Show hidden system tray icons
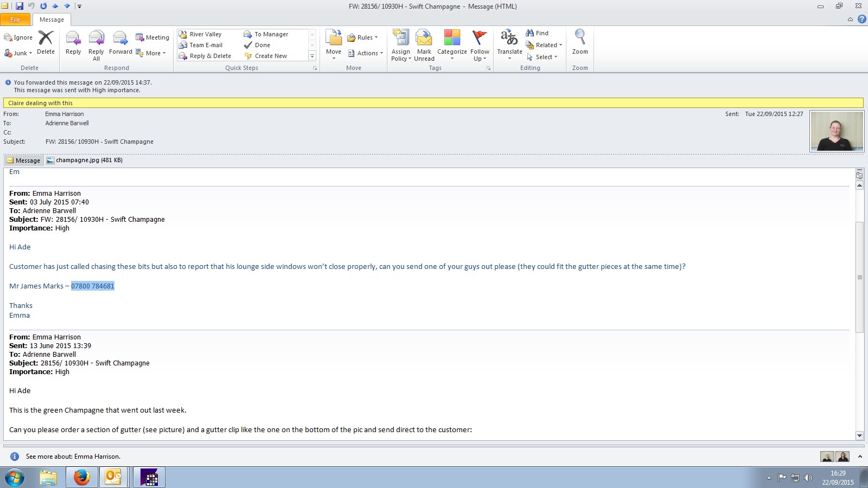 (x=769, y=478)
